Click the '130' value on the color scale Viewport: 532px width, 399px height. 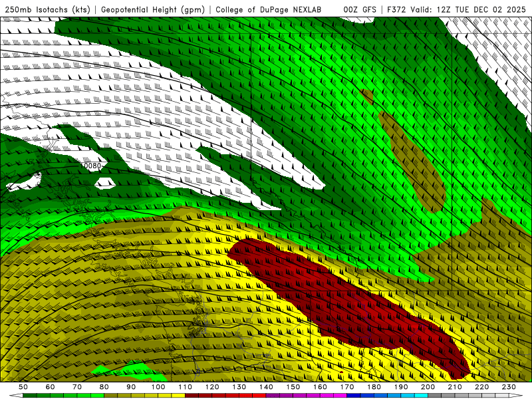239,387
